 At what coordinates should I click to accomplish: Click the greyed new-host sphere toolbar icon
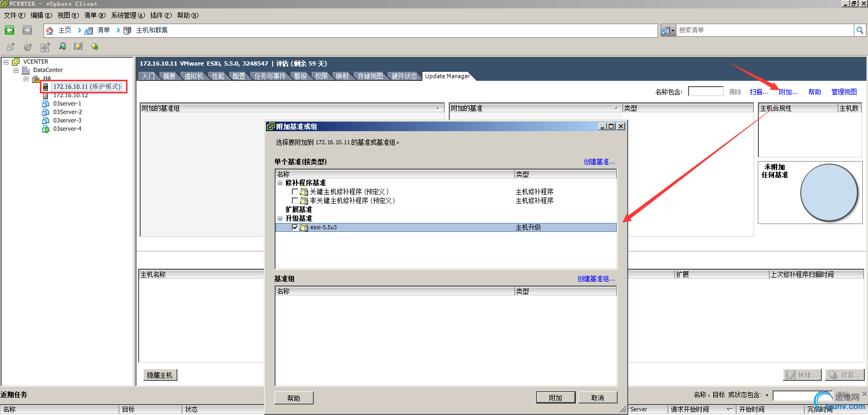tap(28, 47)
